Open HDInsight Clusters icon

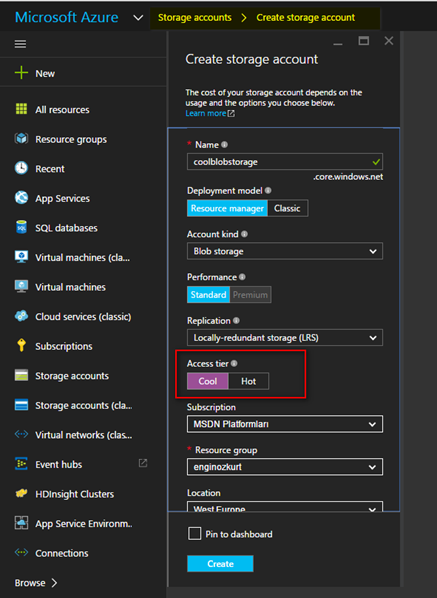coord(21,493)
